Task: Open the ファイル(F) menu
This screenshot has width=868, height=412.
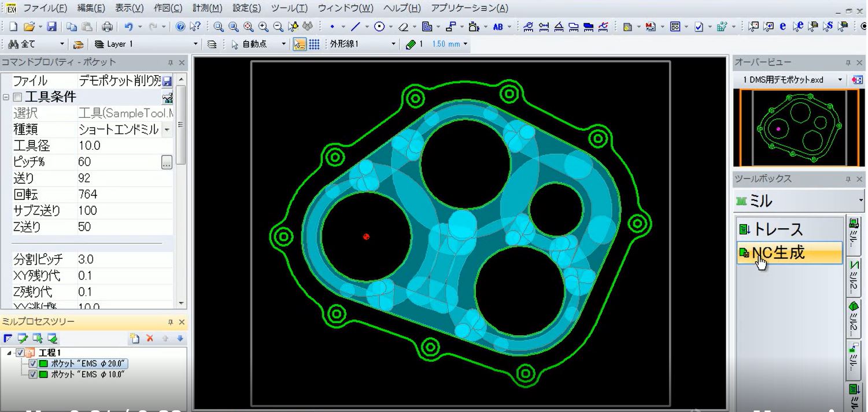Action: click(45, 8)
